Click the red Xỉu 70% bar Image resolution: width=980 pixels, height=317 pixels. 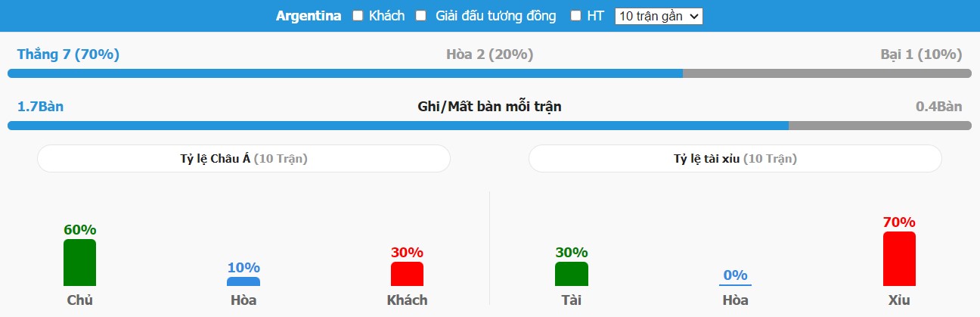899,259
